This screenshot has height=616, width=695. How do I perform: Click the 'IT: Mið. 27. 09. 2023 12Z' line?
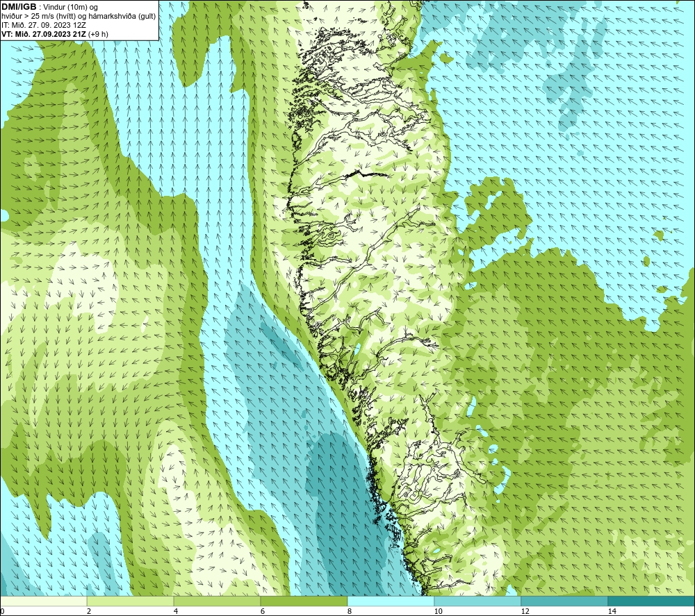43,25
